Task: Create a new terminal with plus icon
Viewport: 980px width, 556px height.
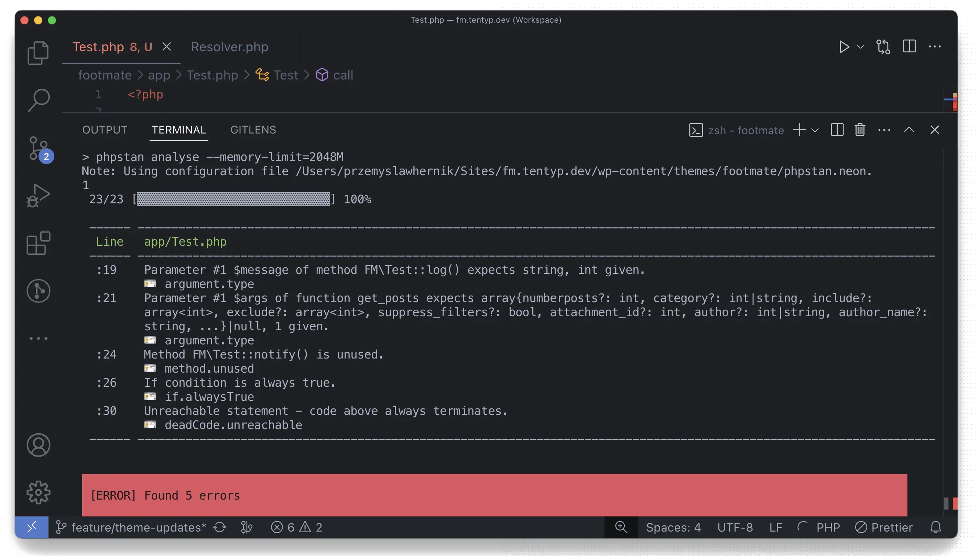Action: click(x=799, y=130)
